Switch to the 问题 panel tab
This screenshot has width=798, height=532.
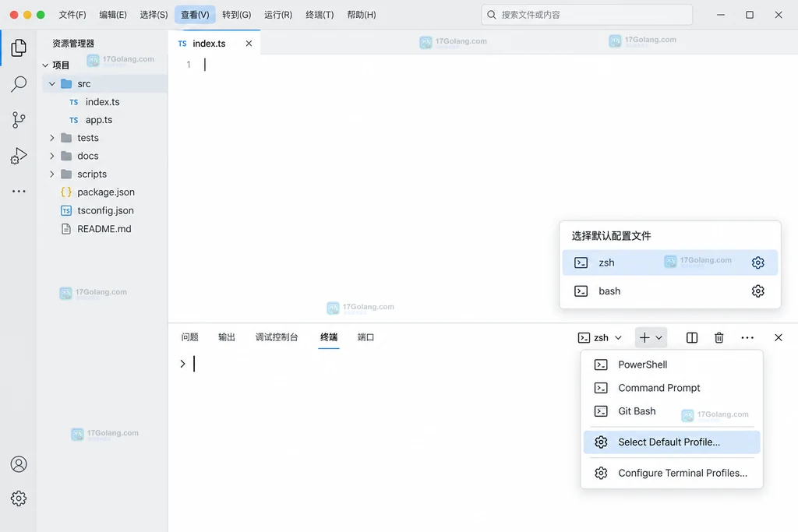(x=190, y=337)
